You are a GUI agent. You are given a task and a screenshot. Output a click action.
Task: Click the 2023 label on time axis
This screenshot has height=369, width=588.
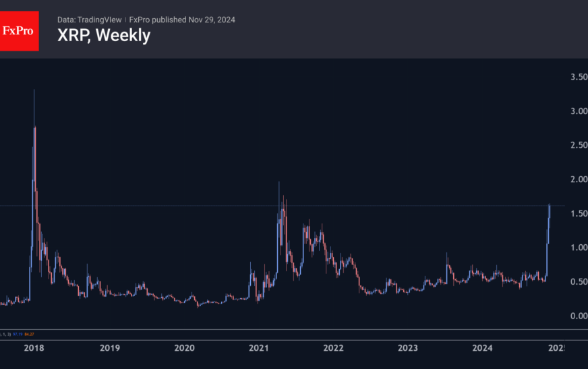tap(408, 348)
